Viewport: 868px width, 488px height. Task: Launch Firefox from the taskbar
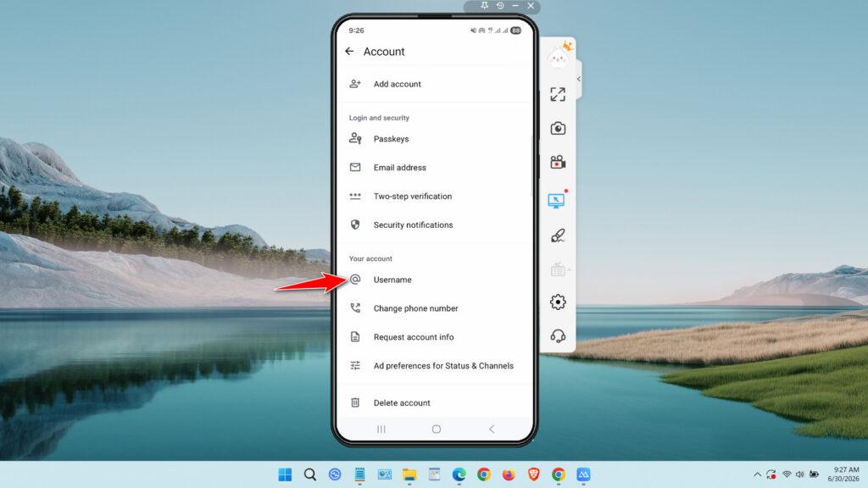click(x=509, y=474)
